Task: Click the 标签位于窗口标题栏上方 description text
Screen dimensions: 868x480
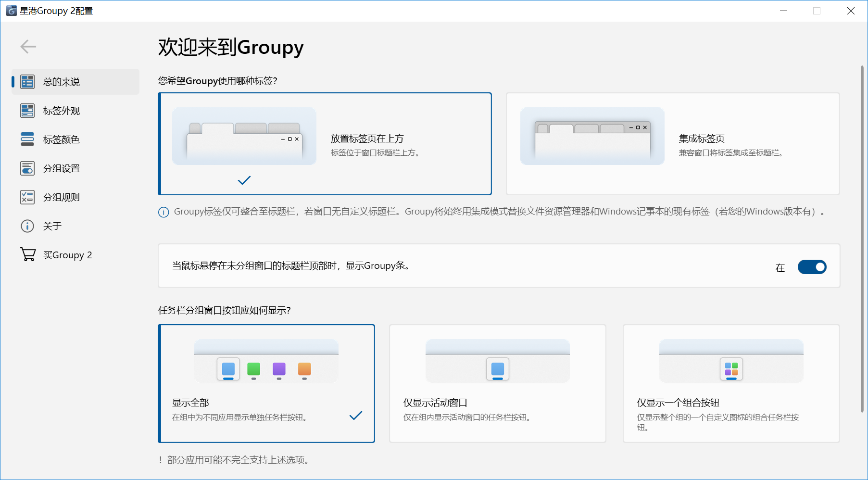Action: [x=377, y=153]
